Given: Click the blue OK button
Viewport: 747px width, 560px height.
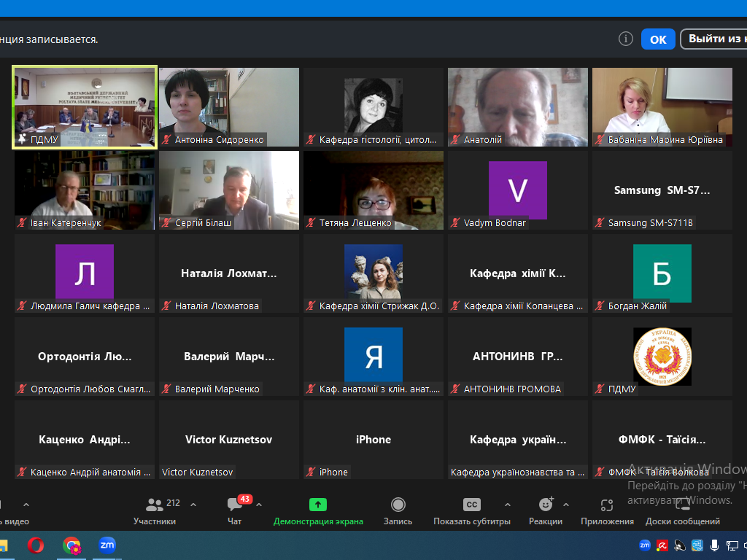Looking at the screenshot, I should pyautogui.click(x=658, y=39).
